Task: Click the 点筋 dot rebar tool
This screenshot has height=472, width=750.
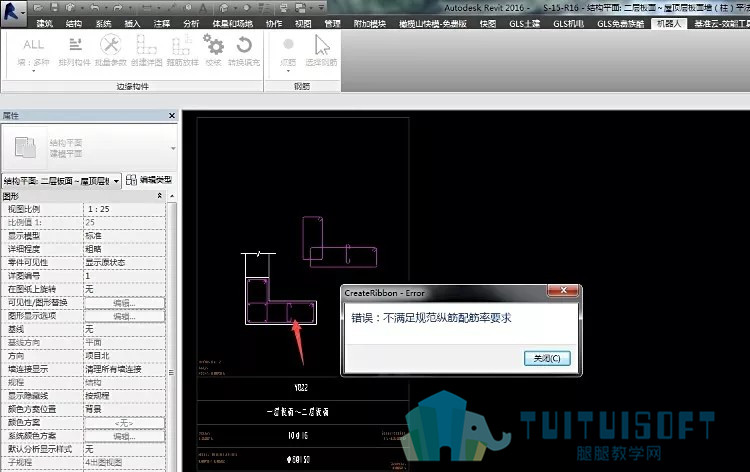Action: tap(288, 50)
